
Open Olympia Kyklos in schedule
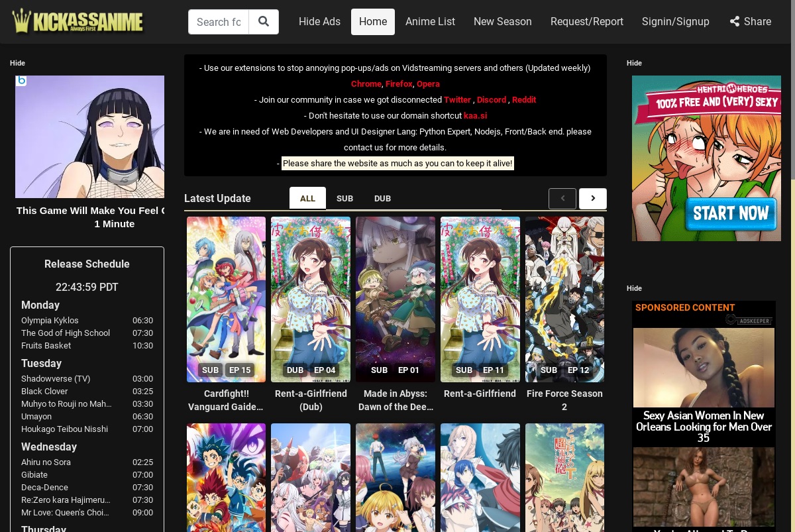click(50, 321)
